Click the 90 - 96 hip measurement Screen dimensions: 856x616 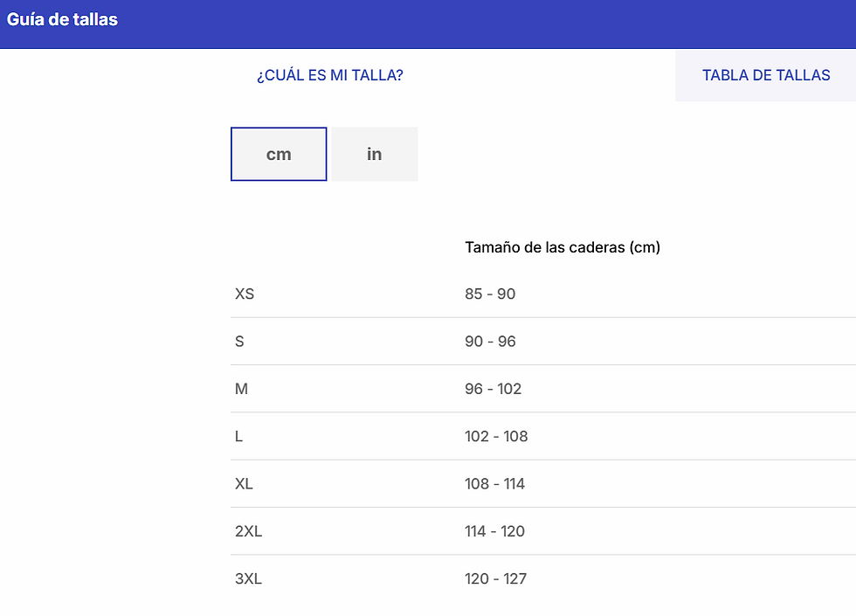490,342
